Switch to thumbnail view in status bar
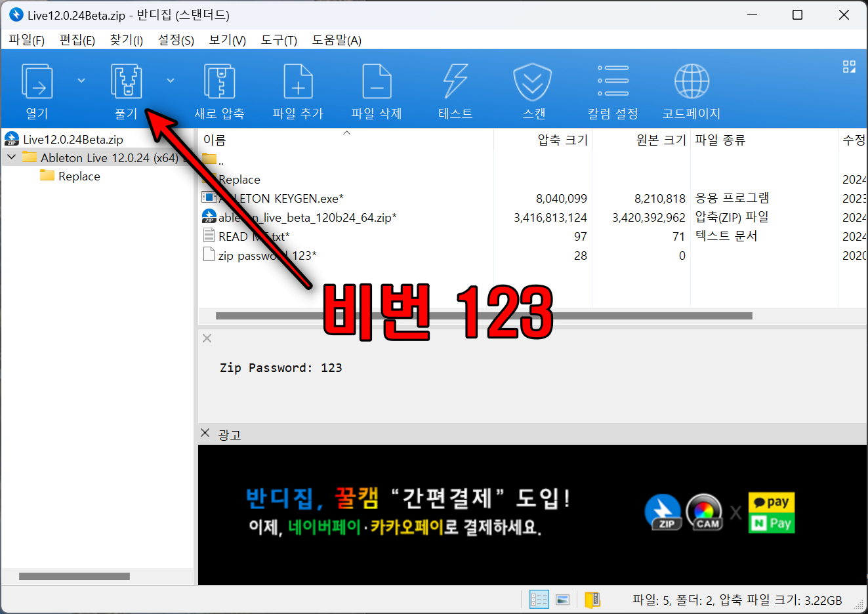Viewport: 868px width, 614px height. [562, 600]
